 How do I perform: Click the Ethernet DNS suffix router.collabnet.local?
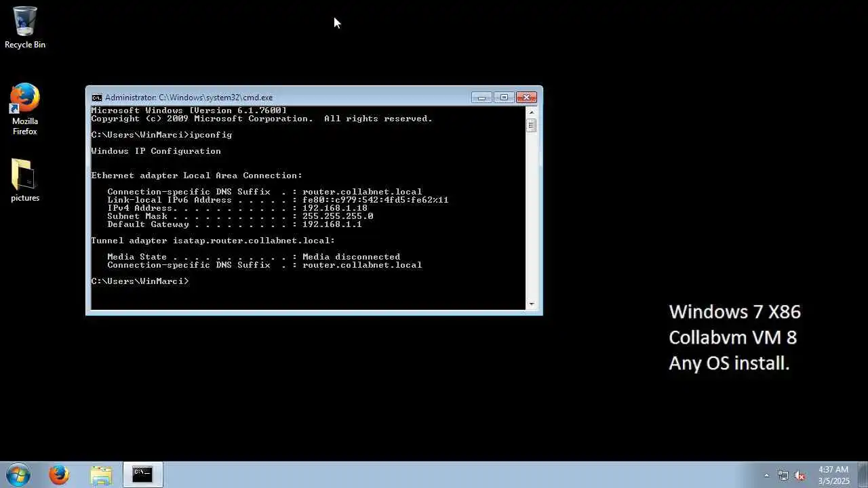(362, 192)
